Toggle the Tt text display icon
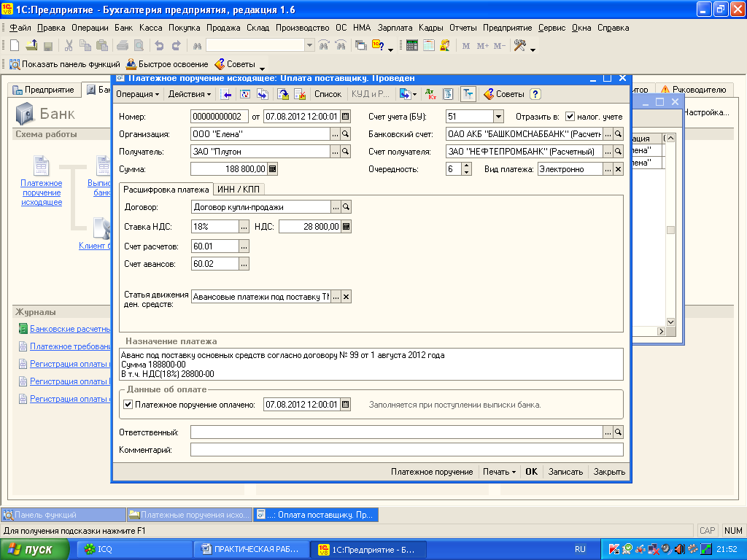The height and width of the screenshot is (560, 747). (468, 94)
